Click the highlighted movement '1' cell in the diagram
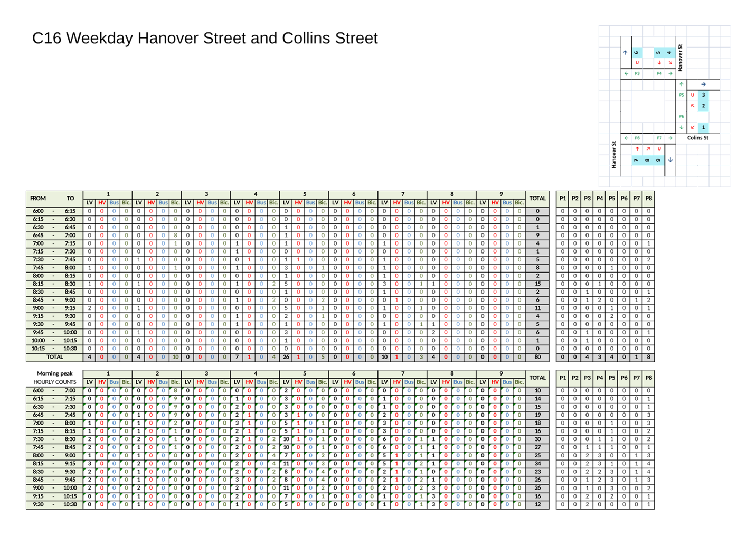The height and width of the screenshot is (535, 756). (704, 127)
